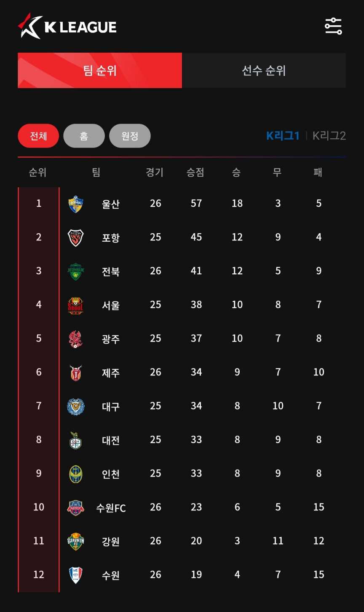Screen dimensions: 364x612
Task: Choose the K리그1 league link
Action: tap(283, 136)
